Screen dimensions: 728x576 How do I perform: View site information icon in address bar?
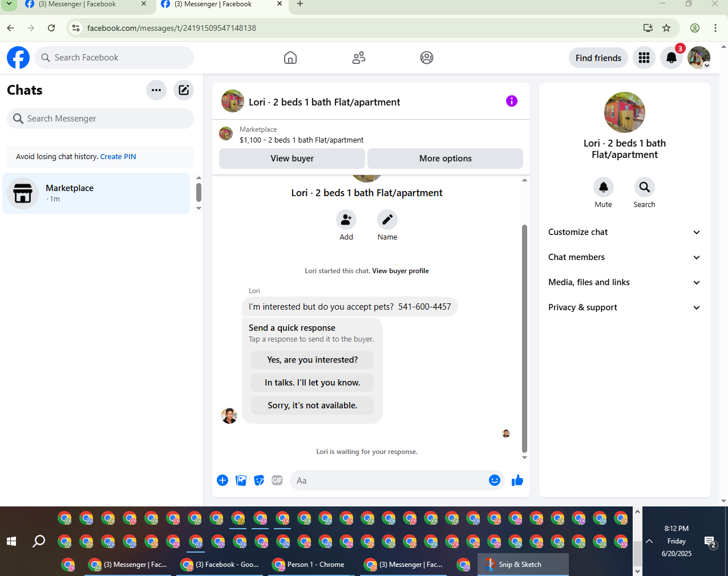[x=76, y=28]
